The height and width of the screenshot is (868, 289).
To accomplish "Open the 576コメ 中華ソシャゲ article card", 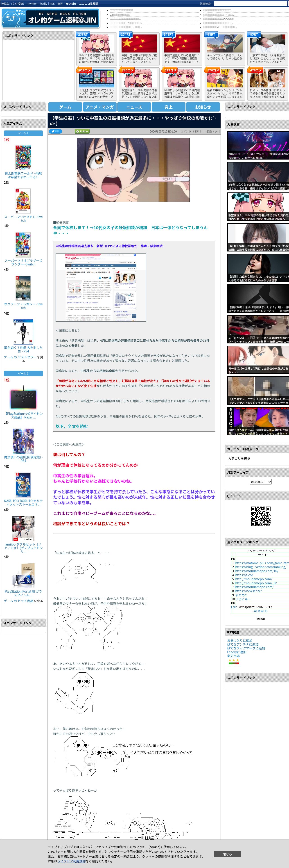I will point(224,84).
